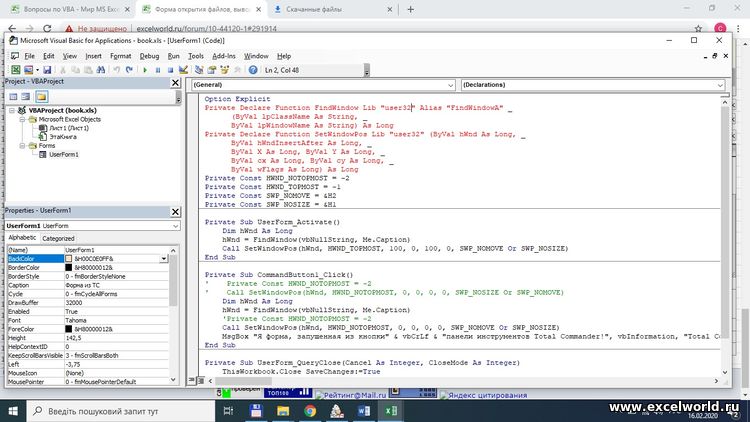Collapse the Forms folder node
Screen dimensions: 750x422
22,145
